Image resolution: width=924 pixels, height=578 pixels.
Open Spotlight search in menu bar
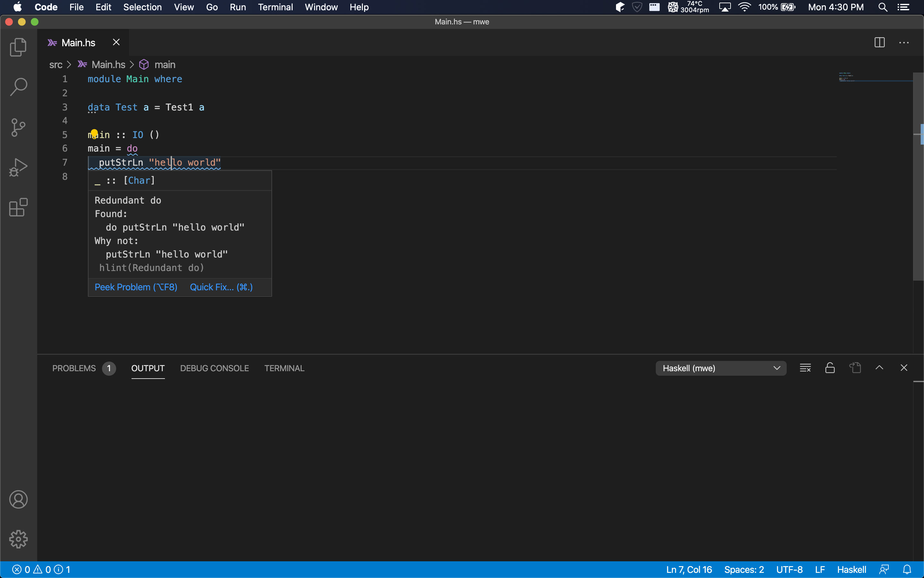coord(882,7)
